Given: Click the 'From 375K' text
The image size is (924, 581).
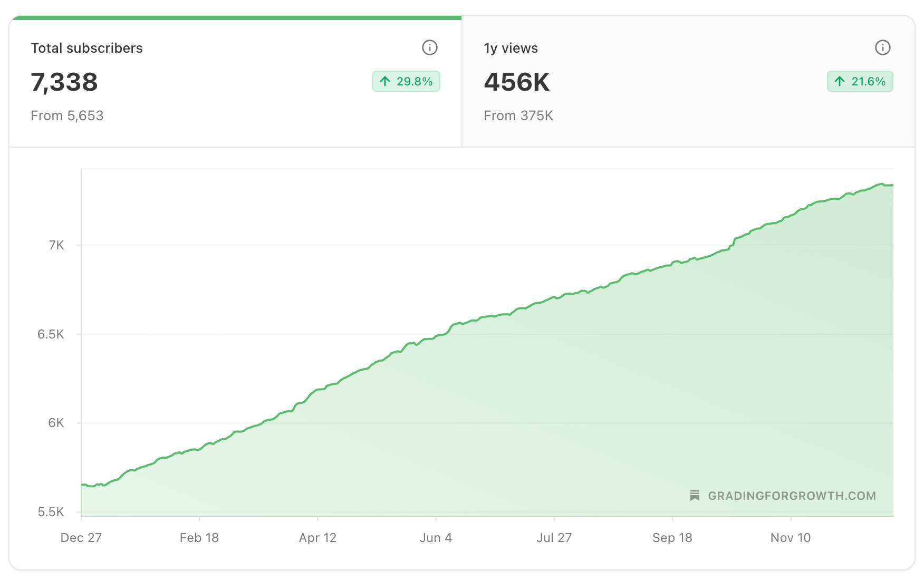Looking at the screenshot, I should tap(518, 115).
